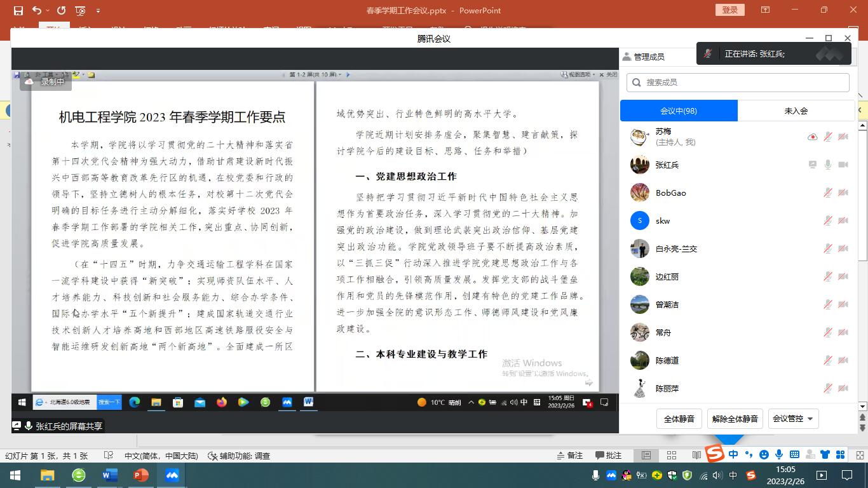
Task: Toggle BobGao's muted microphone icon
Action: pos(827,193)
